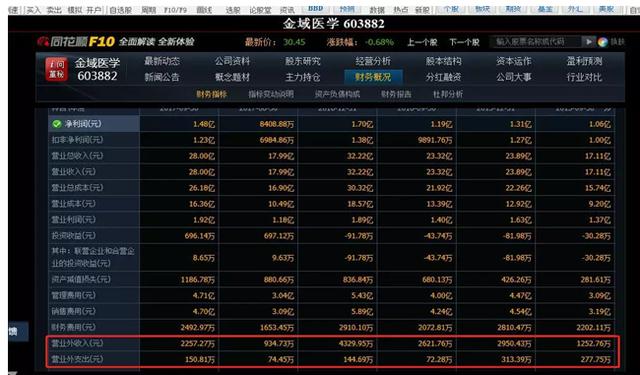The image size is (640, 375).
Task: Click the 4329.95万 non-operating income cell
Action: pos(356,344)
